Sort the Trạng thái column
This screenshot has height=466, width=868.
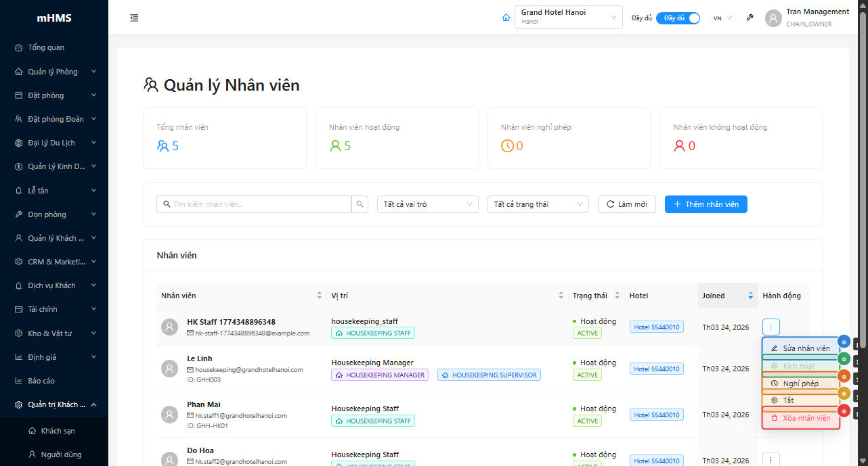tap(617, 296)
